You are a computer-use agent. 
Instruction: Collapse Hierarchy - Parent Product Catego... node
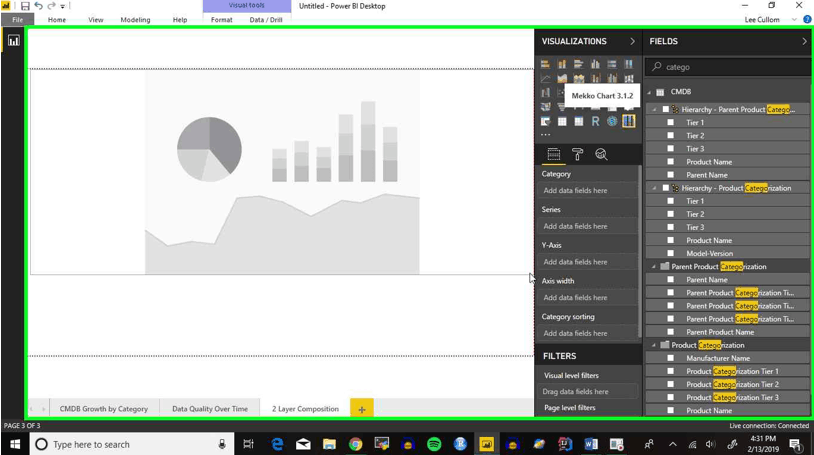click(x=654, y=110)
